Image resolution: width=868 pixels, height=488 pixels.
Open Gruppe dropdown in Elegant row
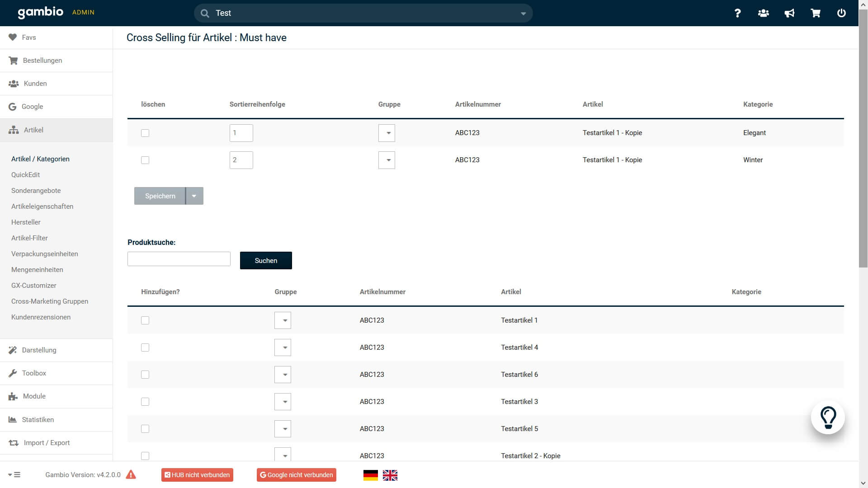(x=387, y=133)
